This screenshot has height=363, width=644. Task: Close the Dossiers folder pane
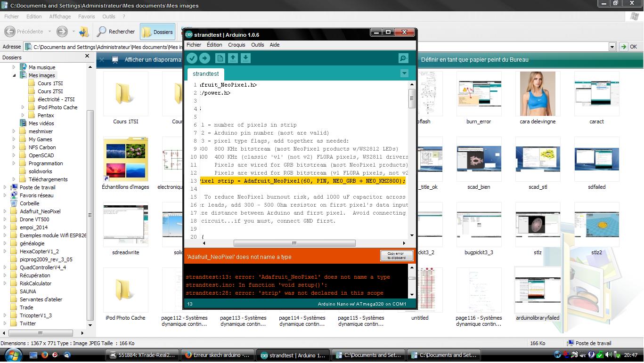tap(87, 56)
